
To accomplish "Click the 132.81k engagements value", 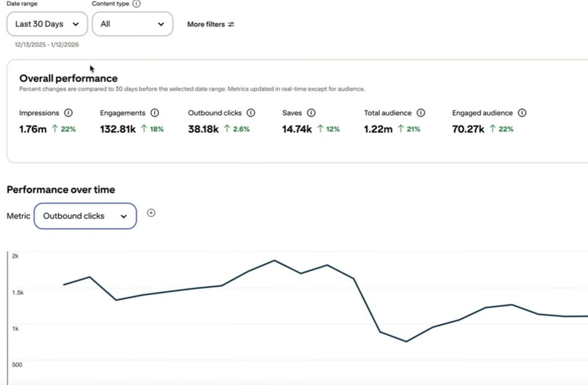I will coord(118,129).
